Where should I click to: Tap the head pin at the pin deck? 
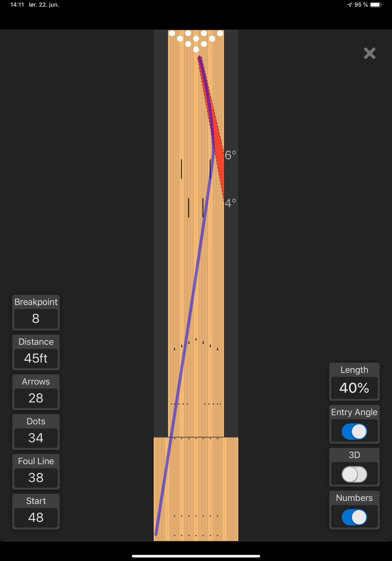(196, 50)
